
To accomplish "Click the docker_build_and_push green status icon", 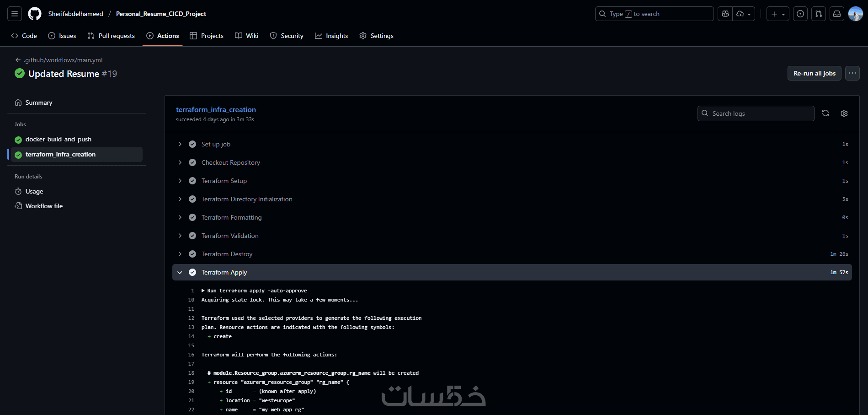I will [x=18, y=140].
